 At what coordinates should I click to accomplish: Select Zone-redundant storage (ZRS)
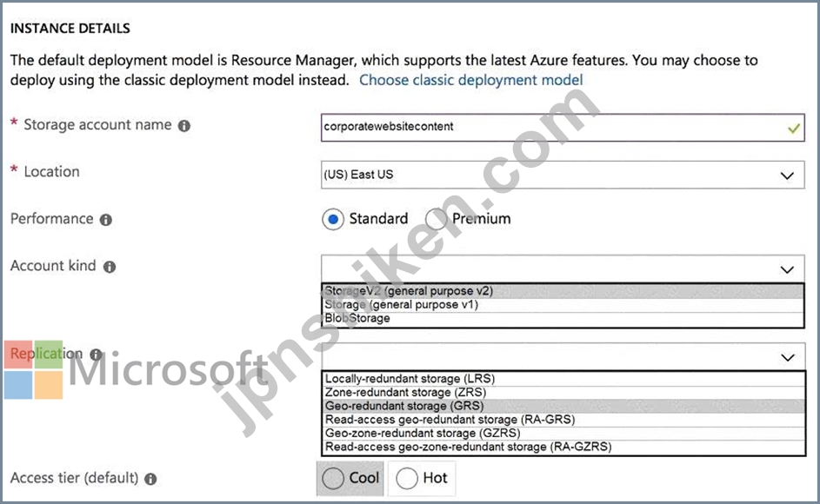point(563,392)
